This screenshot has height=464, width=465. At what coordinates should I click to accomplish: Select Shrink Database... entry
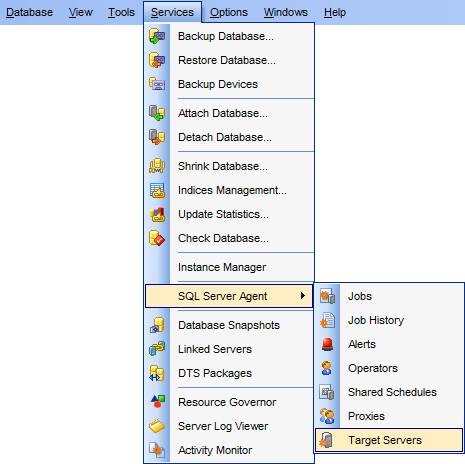point(229,166)
